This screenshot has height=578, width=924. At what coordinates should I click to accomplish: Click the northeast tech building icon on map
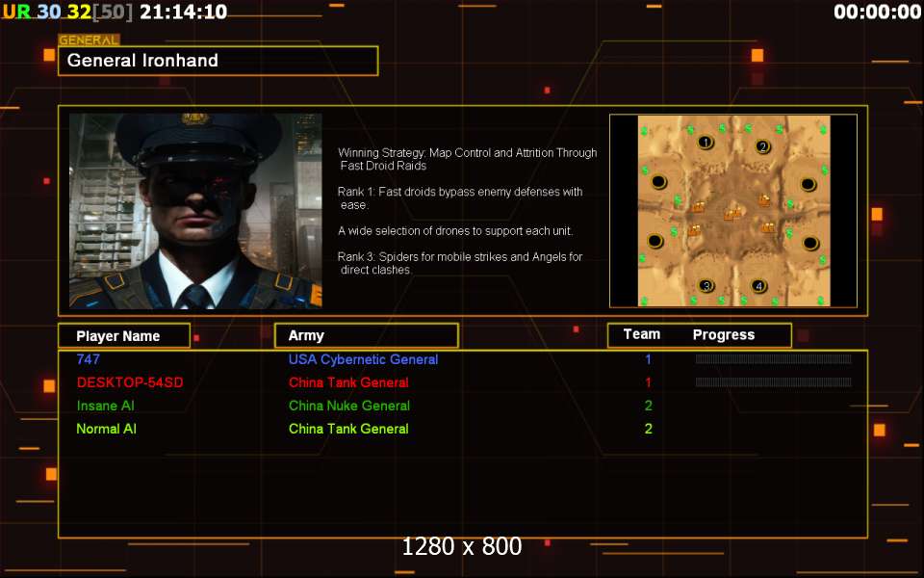pyautogui.click(x=764, y=200)
